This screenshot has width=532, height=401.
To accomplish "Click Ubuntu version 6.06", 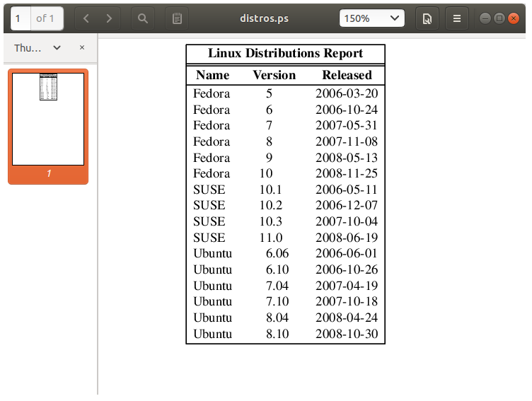I will click(x=277, y=253).
